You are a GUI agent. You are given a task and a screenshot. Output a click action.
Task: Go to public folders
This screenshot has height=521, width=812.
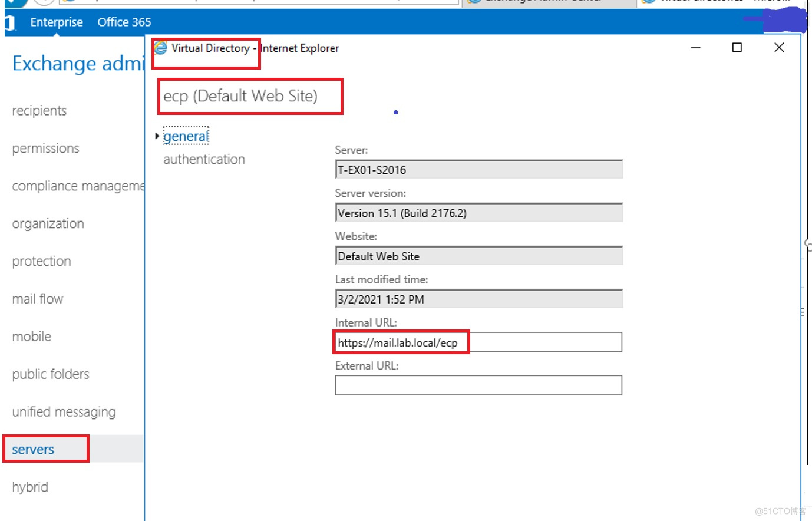51,374
